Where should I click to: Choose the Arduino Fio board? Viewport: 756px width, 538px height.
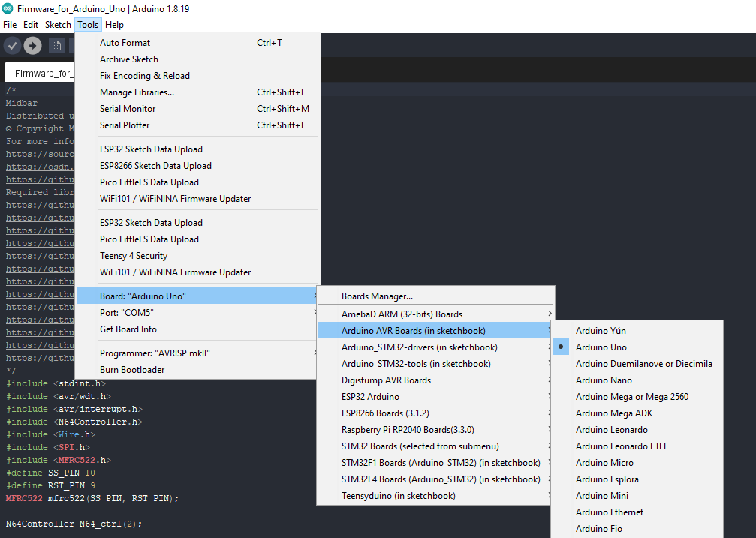click(637, 529)
